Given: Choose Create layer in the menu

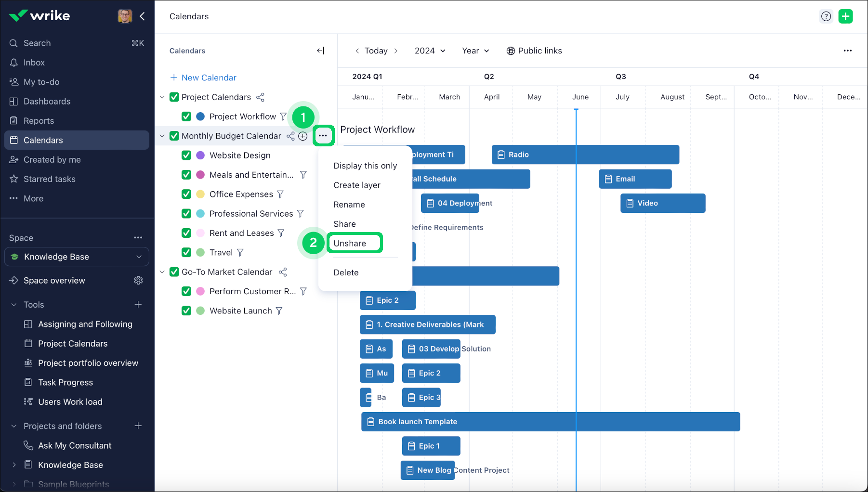Looking at the screenshot, I should (356, 185).
